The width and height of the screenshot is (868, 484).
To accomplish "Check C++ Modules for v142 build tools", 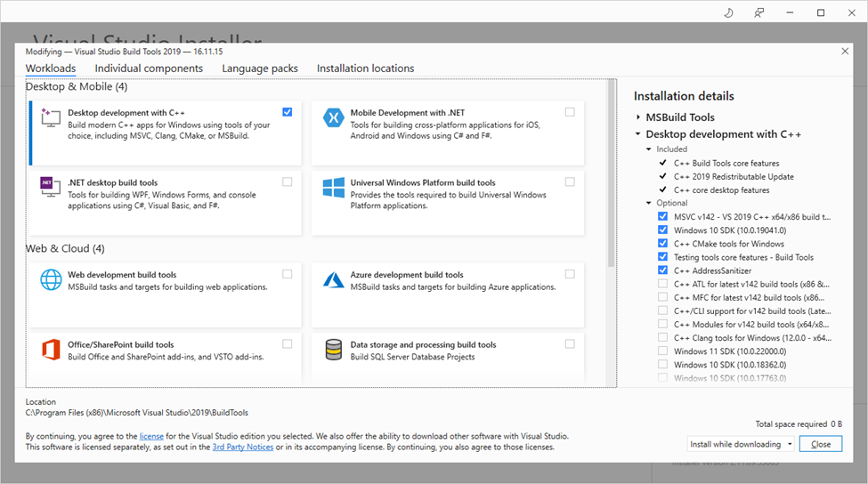I will pyautogui.click(x=662, y=324).
